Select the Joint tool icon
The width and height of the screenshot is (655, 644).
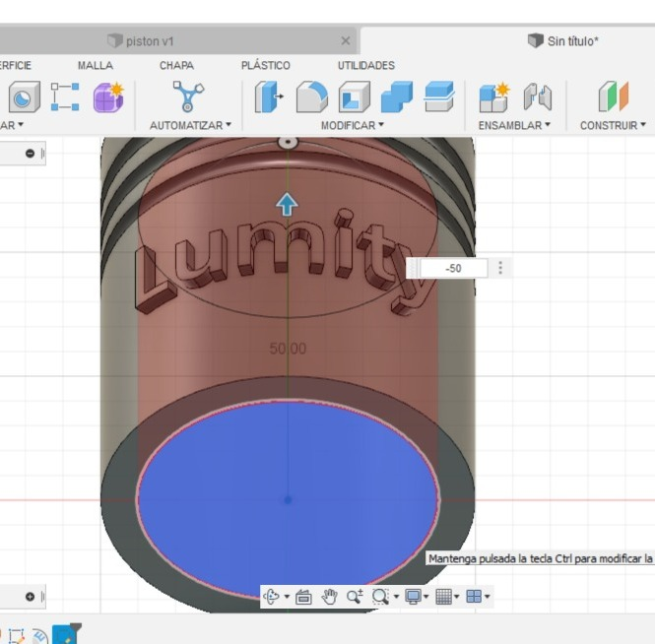pyautogui.click(x=538, y=97)
